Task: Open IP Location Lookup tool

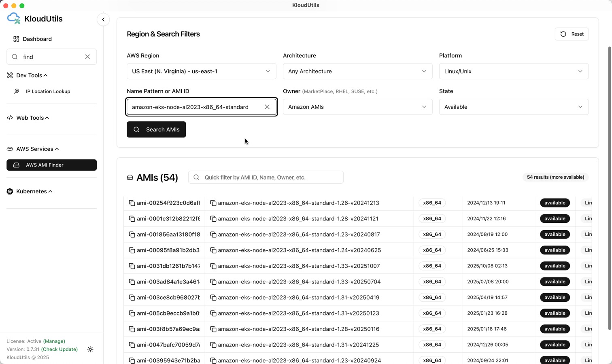Action: click(x=48, y=92)
